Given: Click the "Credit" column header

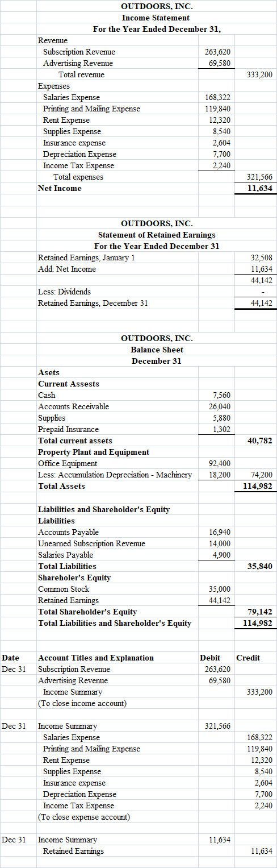Looking at the screenshot, I should (248, 658).
